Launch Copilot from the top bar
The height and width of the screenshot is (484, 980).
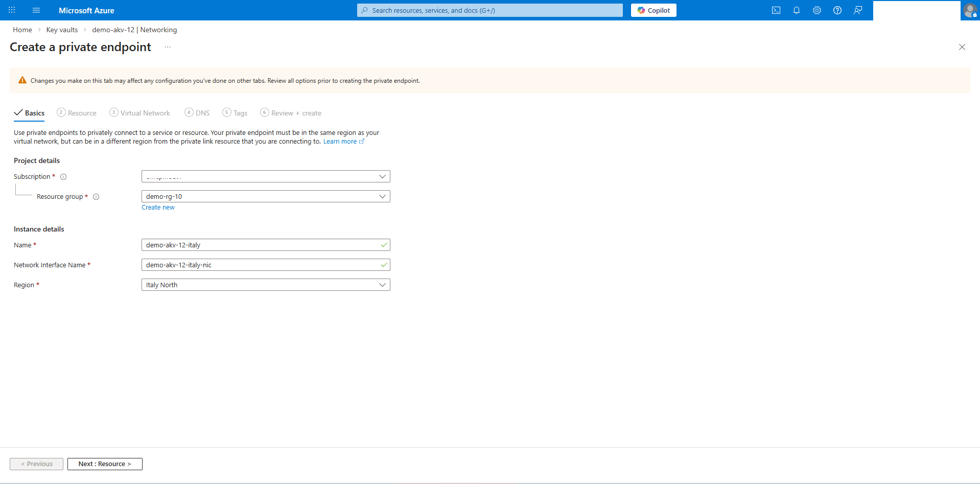654,10
